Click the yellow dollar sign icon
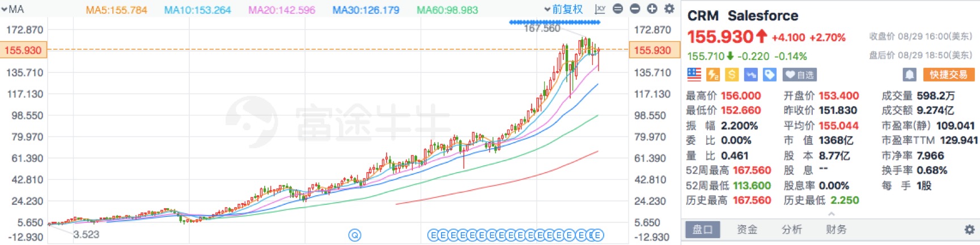Image resolution: width=980 pixels, height=245 pixels. click(732, 74)
